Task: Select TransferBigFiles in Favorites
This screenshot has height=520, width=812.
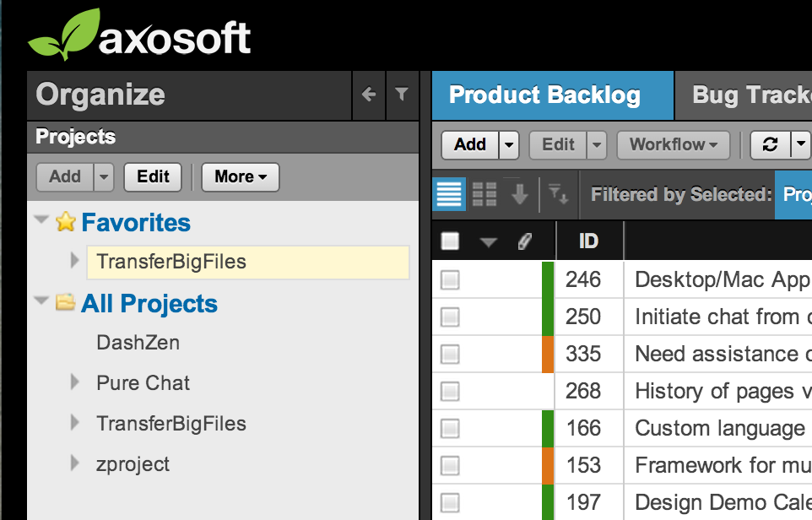Action: click(248, 262)
